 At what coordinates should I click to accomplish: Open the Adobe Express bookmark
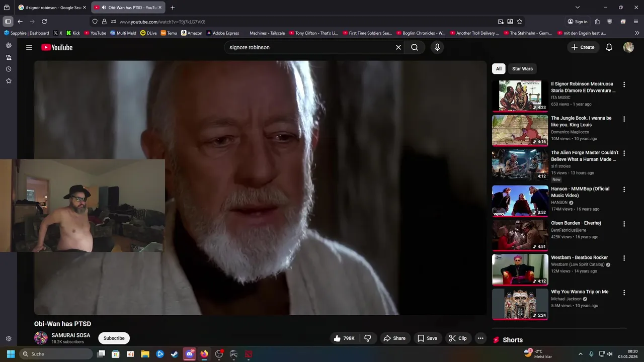tap(222, 33)
